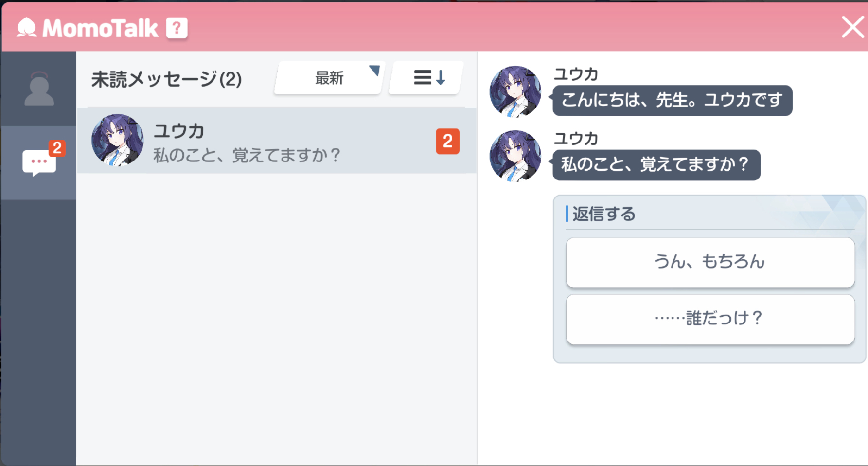Screen dimensions: 868x466
Task: Click ユウカ's avatar beside the こんにちは message
Action: tap(515, 92)
